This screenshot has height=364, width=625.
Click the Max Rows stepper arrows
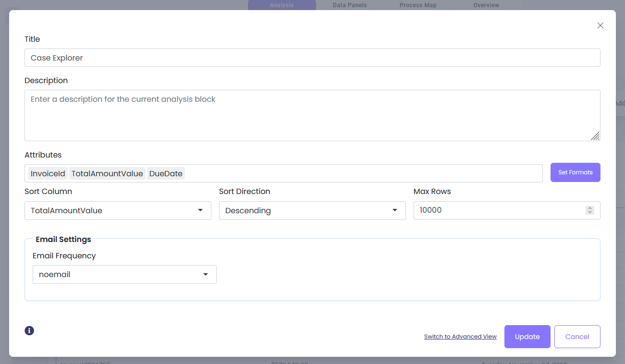590,210
